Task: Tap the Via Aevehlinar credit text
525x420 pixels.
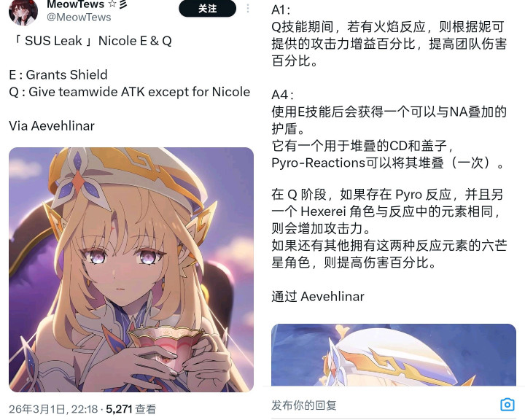Action: (x=52, y=126)
